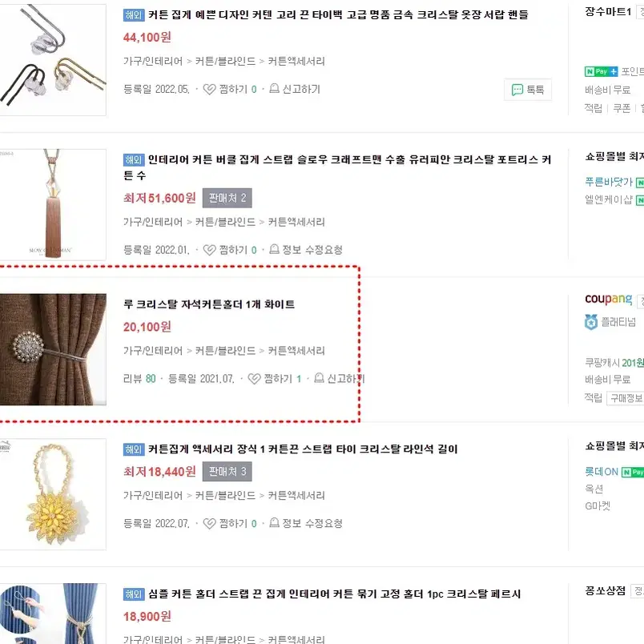Image resolution: width=644 pixels, height=644 pixels.
Task: Expand the 판매처 3 seller list
Action: tap(227, 472)
